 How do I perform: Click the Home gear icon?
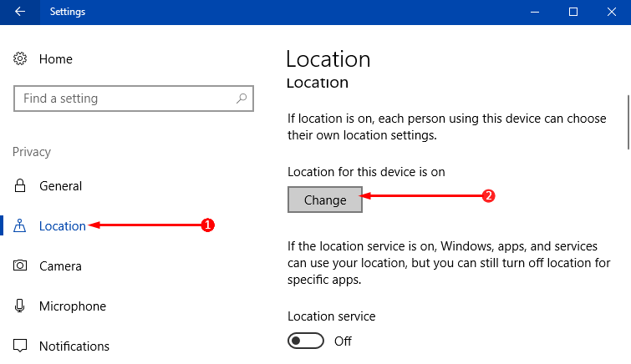[20, 58]
